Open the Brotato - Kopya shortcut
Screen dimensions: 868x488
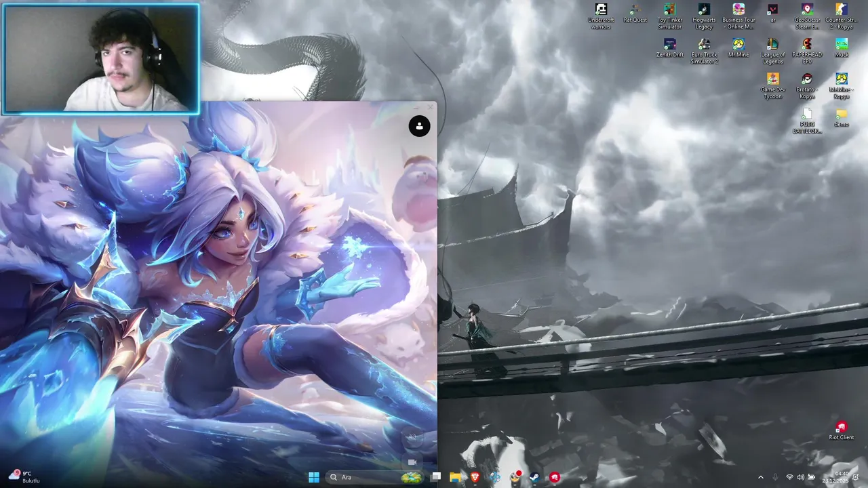pyautogui.click(x=807, y=85)
